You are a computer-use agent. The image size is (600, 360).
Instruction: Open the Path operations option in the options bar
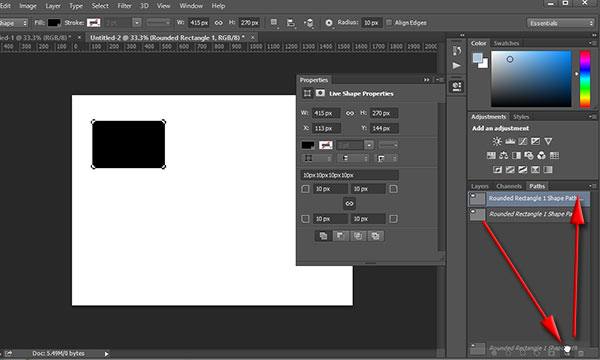[x=274, y=23]
